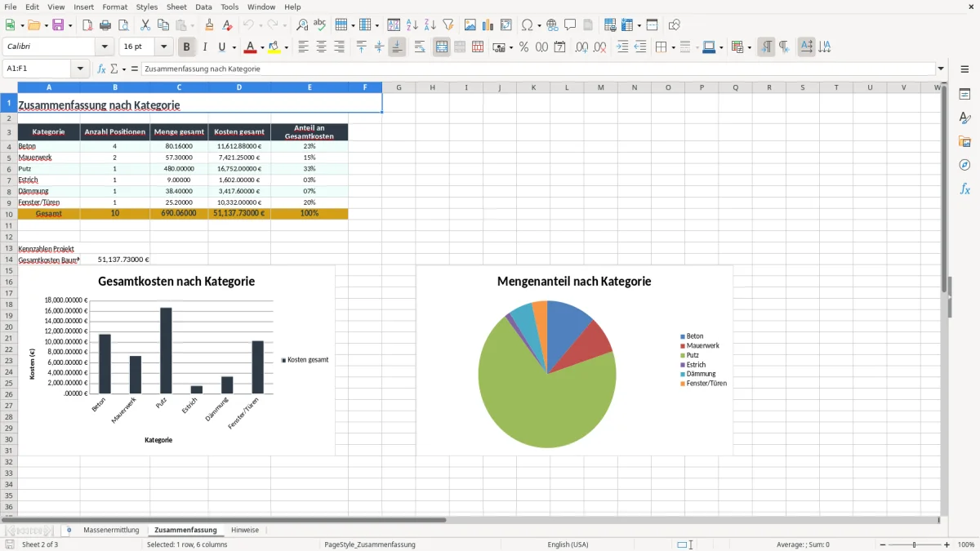
Task: Apply the yellow background color
Action: click(274, 47)
